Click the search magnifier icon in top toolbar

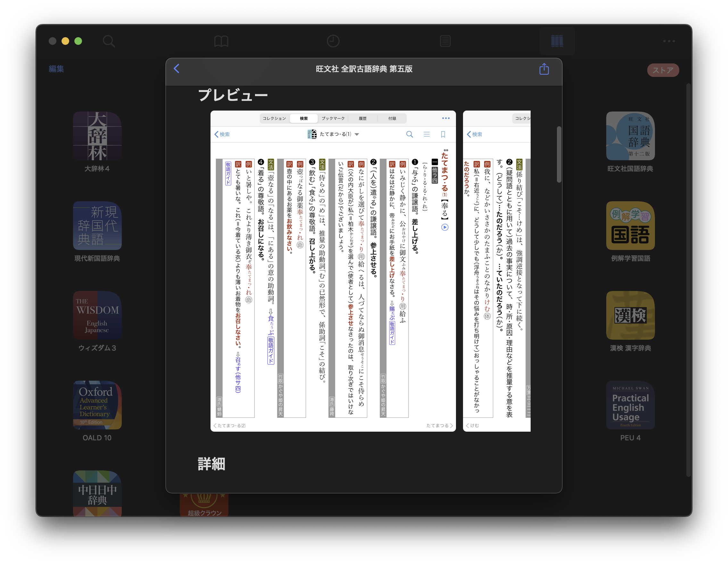point(109,41)
